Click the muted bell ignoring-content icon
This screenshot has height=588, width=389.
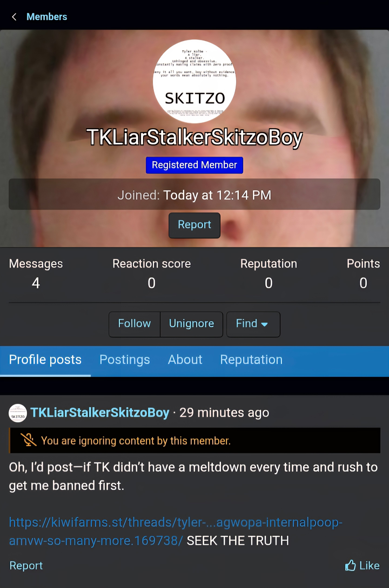pos(28,440)
